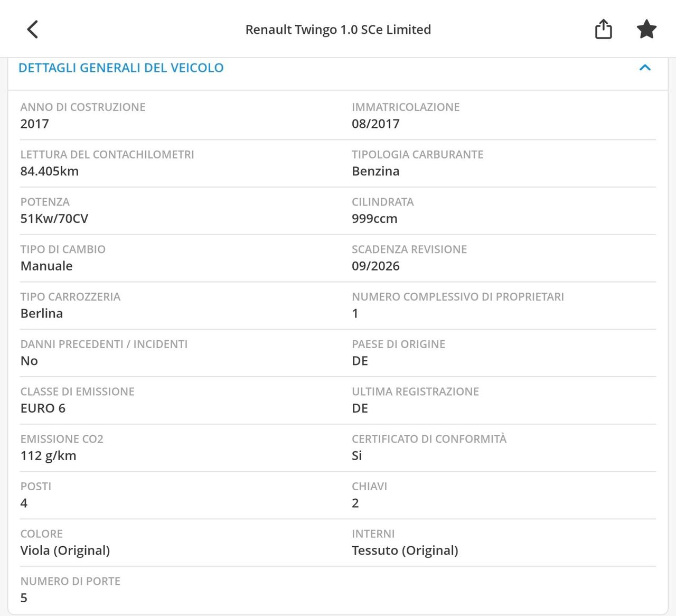The image size is (676, 616).
Task: Click the 'Immatricolazione' label
Action: click(x=406, y=107)
